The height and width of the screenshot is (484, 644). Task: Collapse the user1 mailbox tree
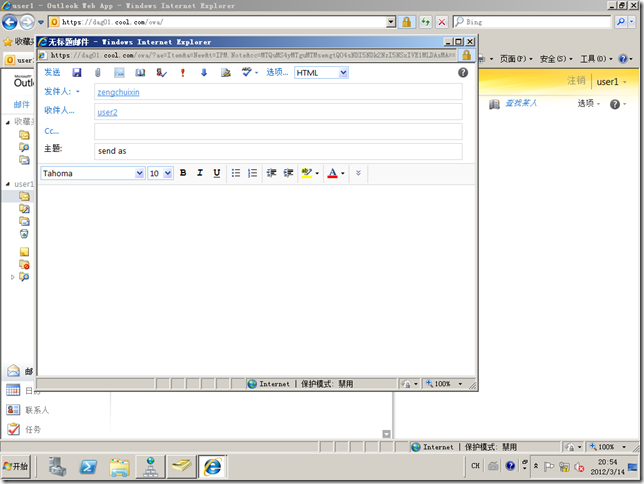click(x=8, y=184)
